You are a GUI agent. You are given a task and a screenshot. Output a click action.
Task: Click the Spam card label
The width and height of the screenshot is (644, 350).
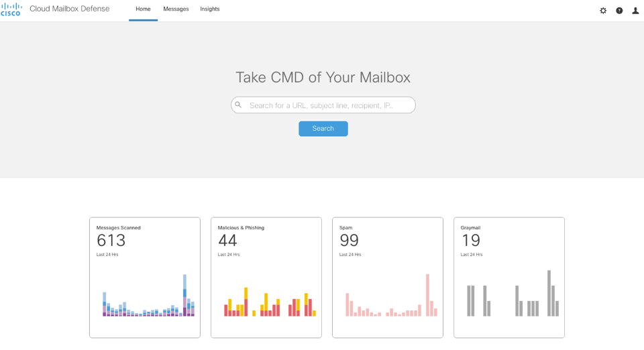tap(346, 228)
